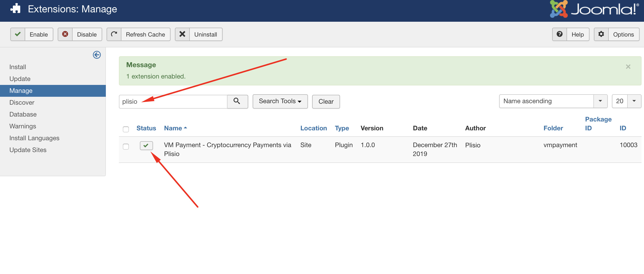Viewport: 644px width, 274px height.
Task: Click the magnifier search icon button
Action: coord(237,101)
